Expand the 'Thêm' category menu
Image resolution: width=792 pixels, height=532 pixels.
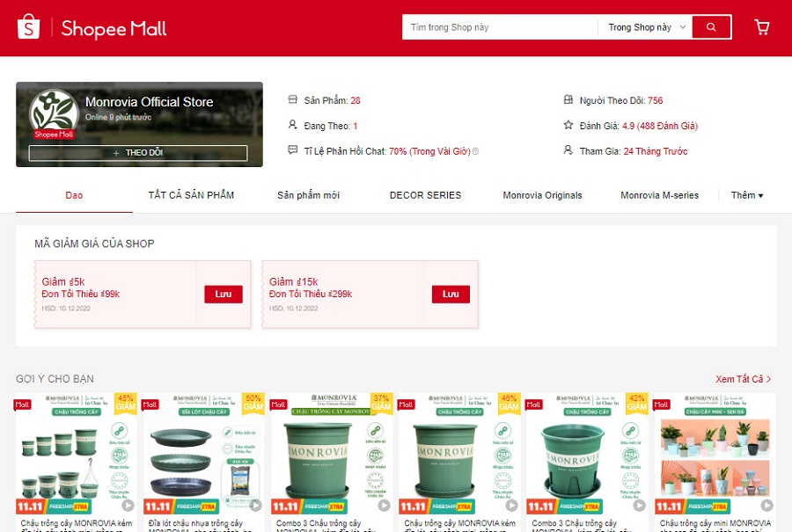pyautogui.click(x=747, y=195)
